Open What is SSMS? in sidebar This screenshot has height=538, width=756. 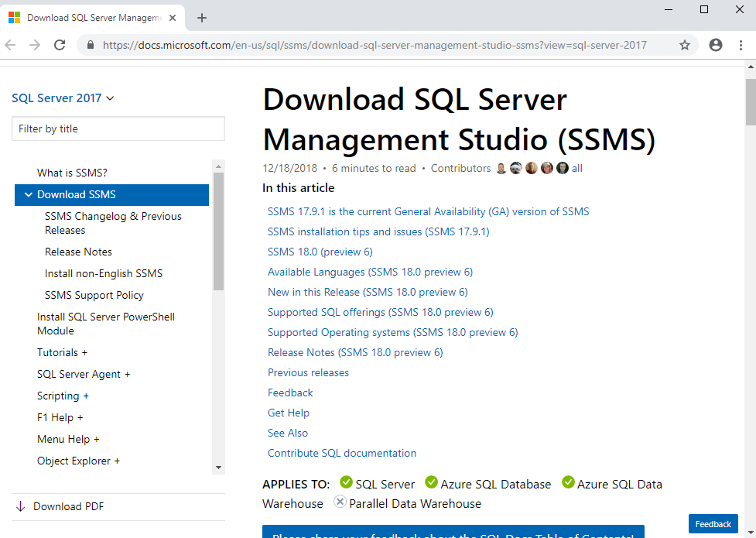[x=72, y=173]
